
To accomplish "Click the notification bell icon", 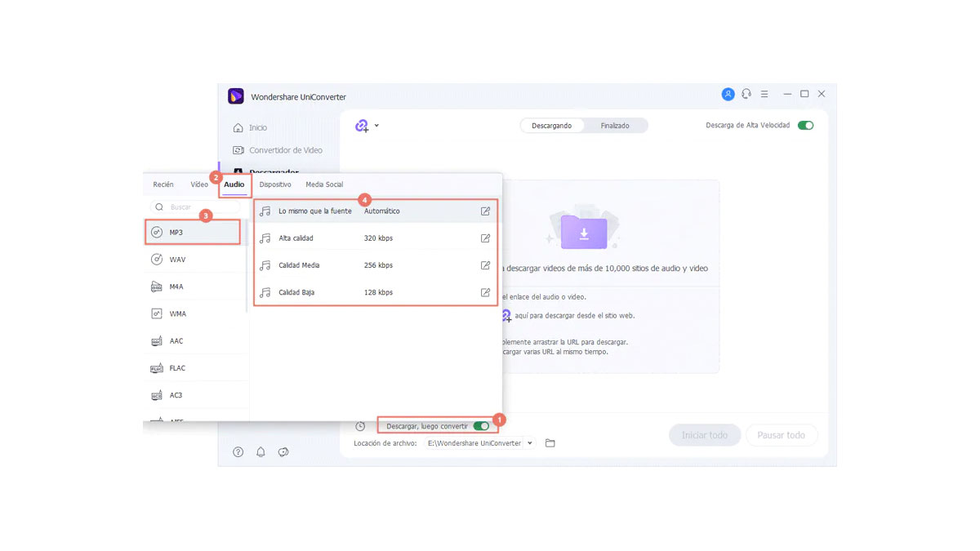I will pos(261,452).
